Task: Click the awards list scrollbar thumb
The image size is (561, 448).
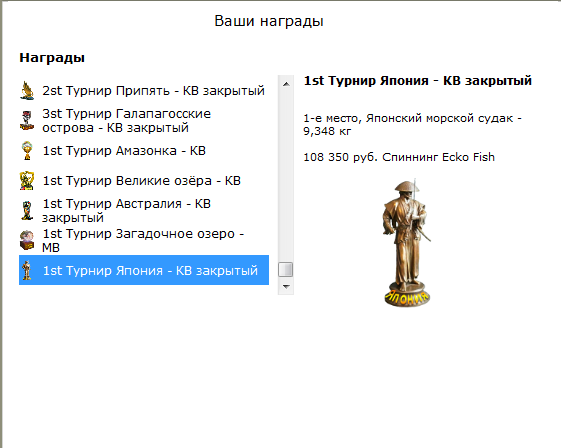Action: (286, 269)
